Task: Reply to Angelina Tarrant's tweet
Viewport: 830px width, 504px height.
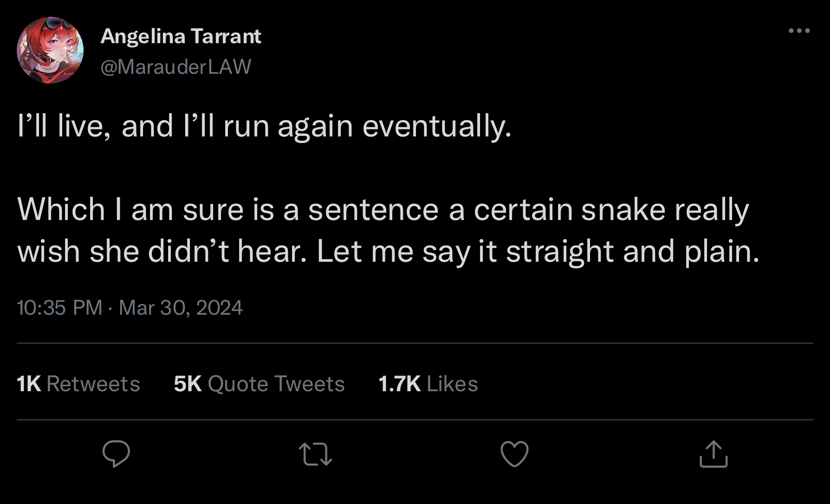Action: 116,453
